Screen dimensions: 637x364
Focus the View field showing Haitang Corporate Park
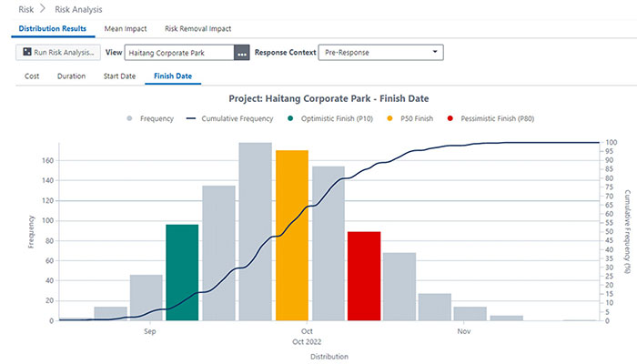(x=179, y=53)
